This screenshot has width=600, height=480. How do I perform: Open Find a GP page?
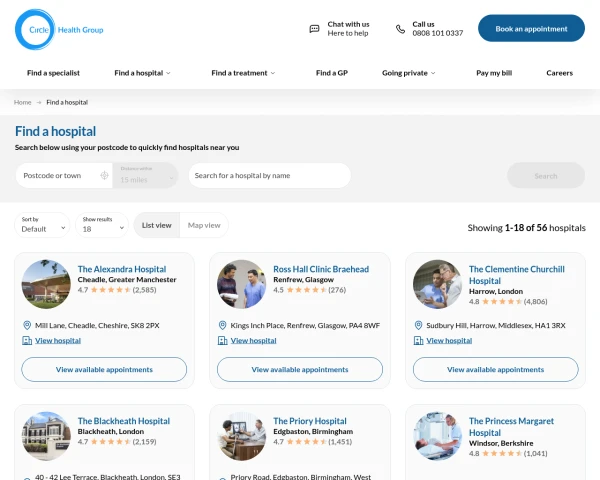(332, 73)
